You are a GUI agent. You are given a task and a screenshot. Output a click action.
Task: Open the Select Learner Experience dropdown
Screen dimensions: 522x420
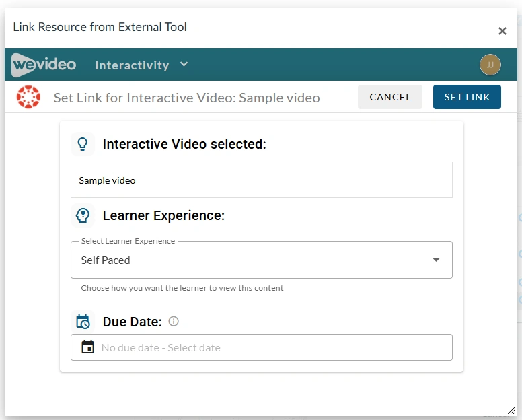pos(261,260)
